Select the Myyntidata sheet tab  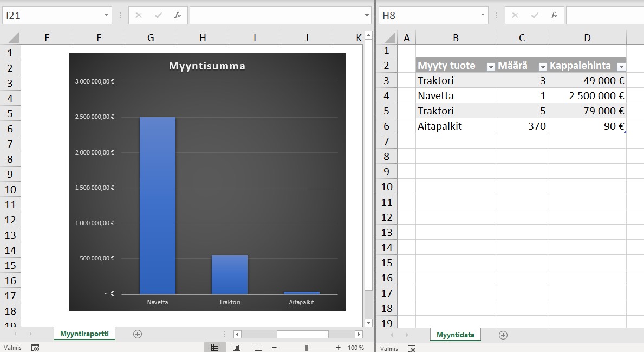point(456,335)
